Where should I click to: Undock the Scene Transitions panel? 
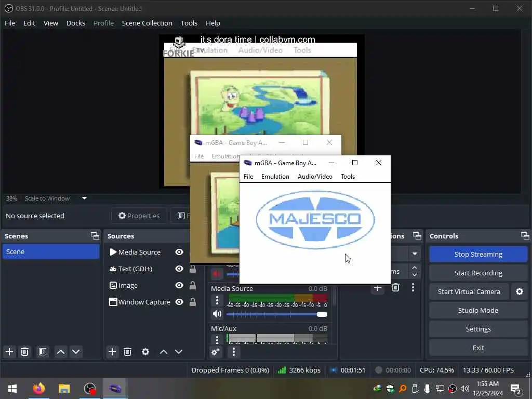[417, 236]
